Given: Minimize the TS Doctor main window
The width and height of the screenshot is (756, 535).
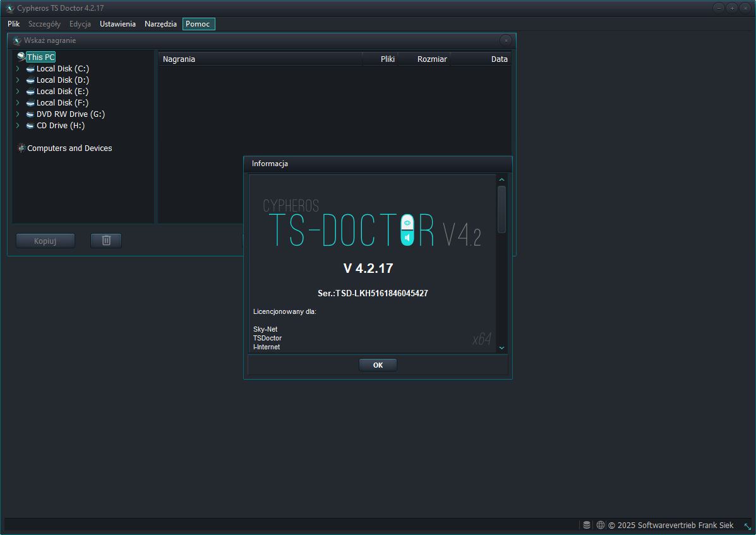Looking at the screenshot, I should click(718, 8).
